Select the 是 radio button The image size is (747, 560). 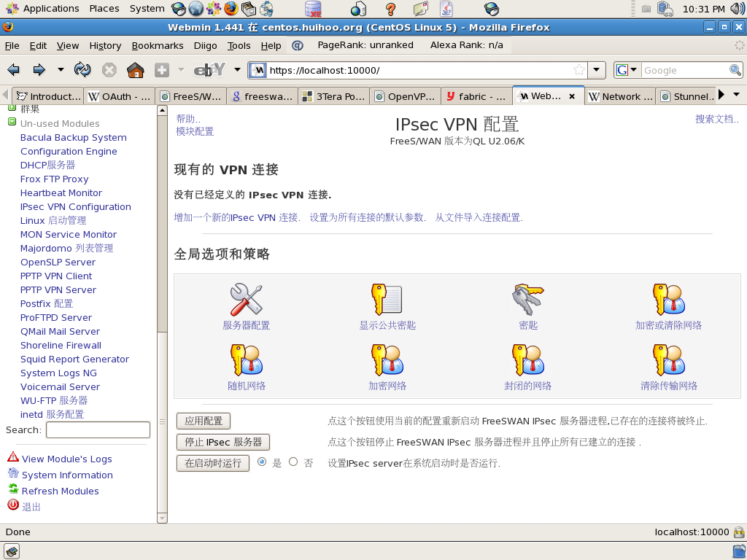tap(263, 462)
